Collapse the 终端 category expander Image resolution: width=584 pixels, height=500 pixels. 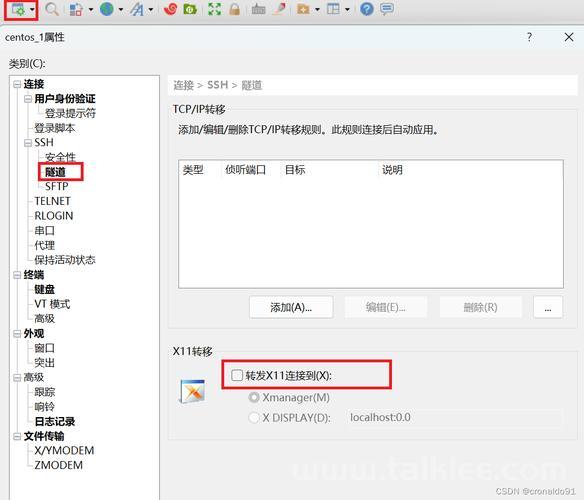(x=17, y=275)
